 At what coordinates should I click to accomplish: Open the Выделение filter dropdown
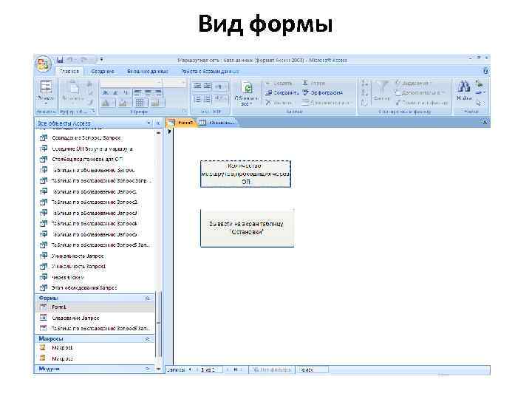click(x=413, y=83)
